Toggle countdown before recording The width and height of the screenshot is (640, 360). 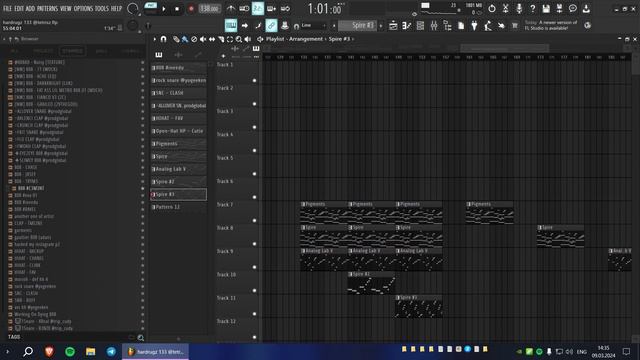[x=258, y=8]
